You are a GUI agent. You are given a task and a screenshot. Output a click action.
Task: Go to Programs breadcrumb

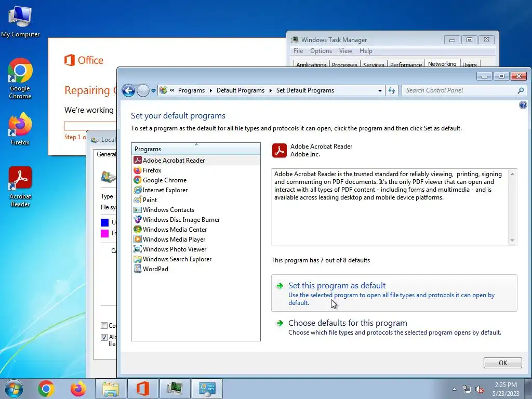(x=191, y=90)
